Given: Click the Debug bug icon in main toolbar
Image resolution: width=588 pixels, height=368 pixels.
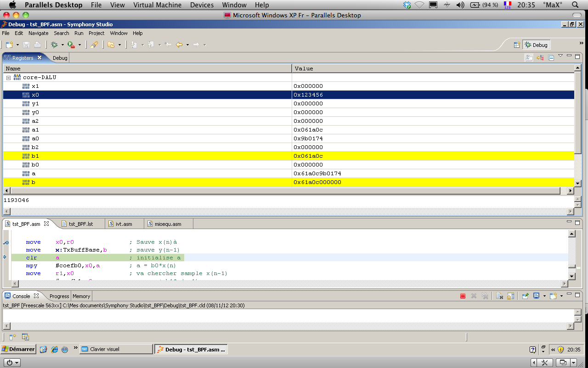Looking at the screenshot, I should 54,45.
